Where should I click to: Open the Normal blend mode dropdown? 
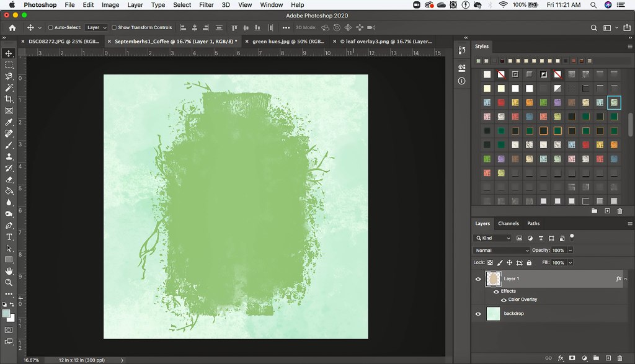(x=502, y=251)
